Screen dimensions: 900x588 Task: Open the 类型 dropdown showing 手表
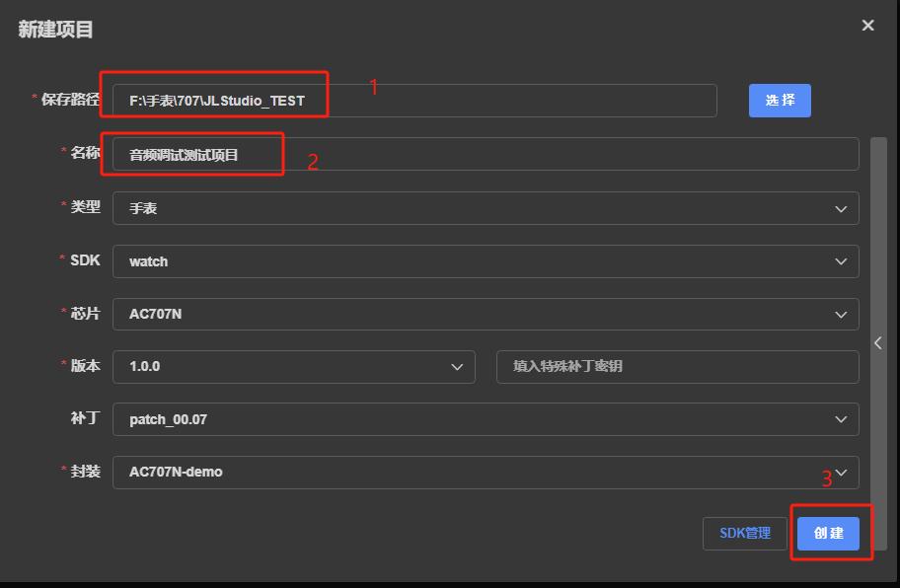(x=486, y=208)
